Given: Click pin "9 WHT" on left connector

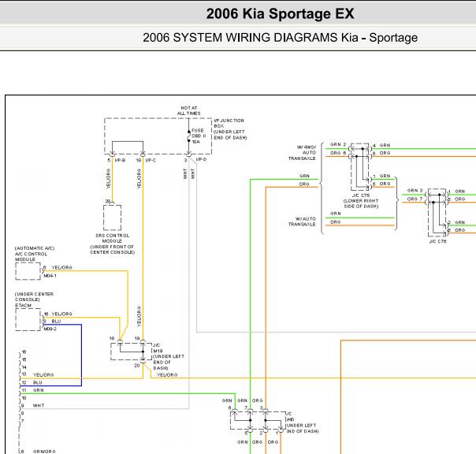Looking at the screenshot, I should point(33,405).
